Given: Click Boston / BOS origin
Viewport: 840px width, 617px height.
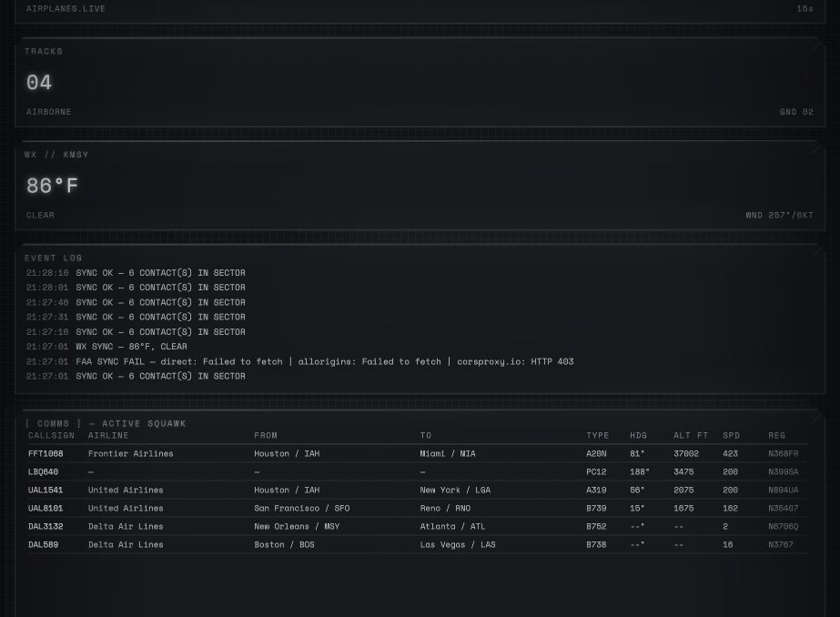Looking at the screenshot, I should 285,545.
